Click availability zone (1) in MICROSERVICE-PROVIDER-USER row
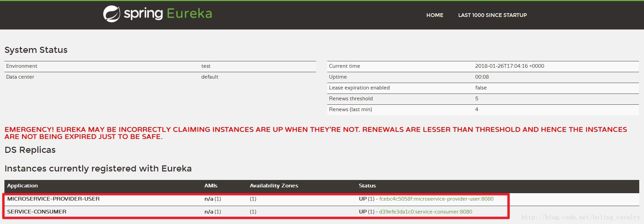 253,199
